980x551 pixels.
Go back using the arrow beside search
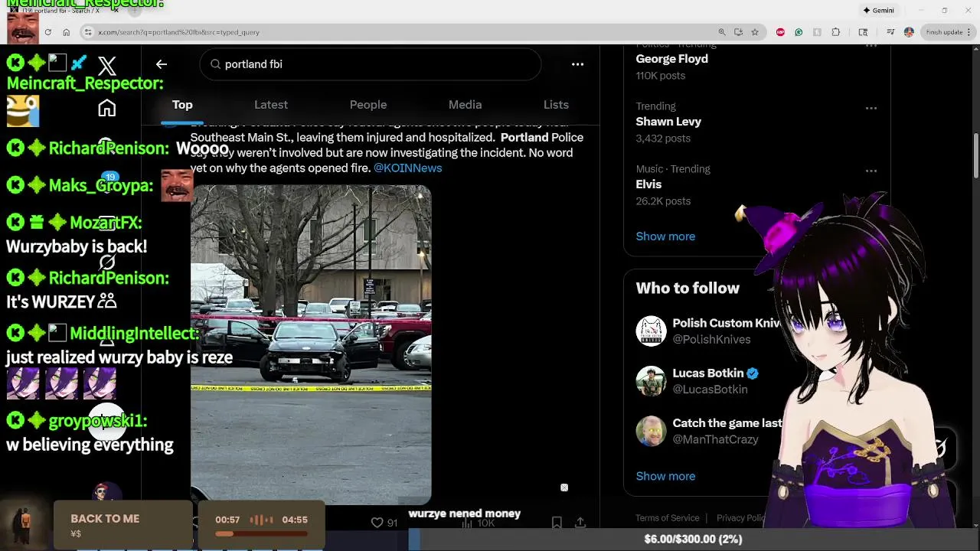pyautogui.click(x=162, y=64)
